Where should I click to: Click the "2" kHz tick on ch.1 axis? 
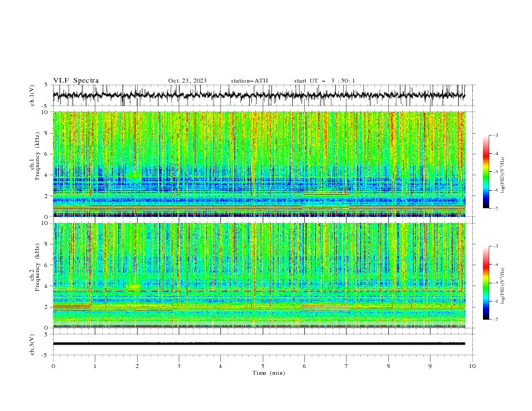(x=47, y=196)
